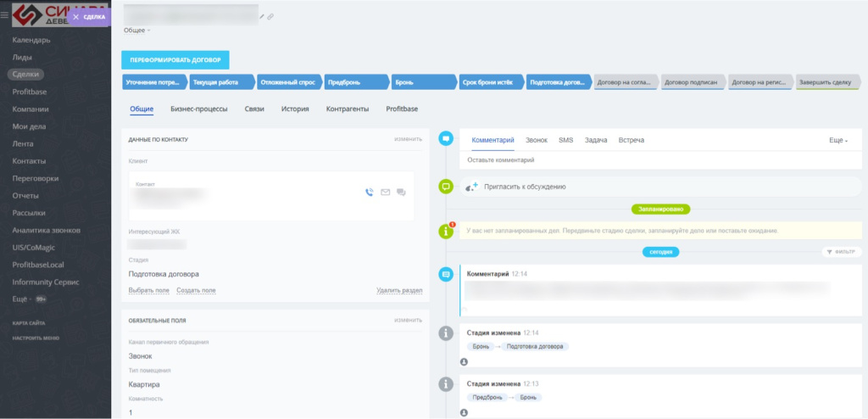Select the Договор подписан stage

pyautogui.click(x=693, y=82)
